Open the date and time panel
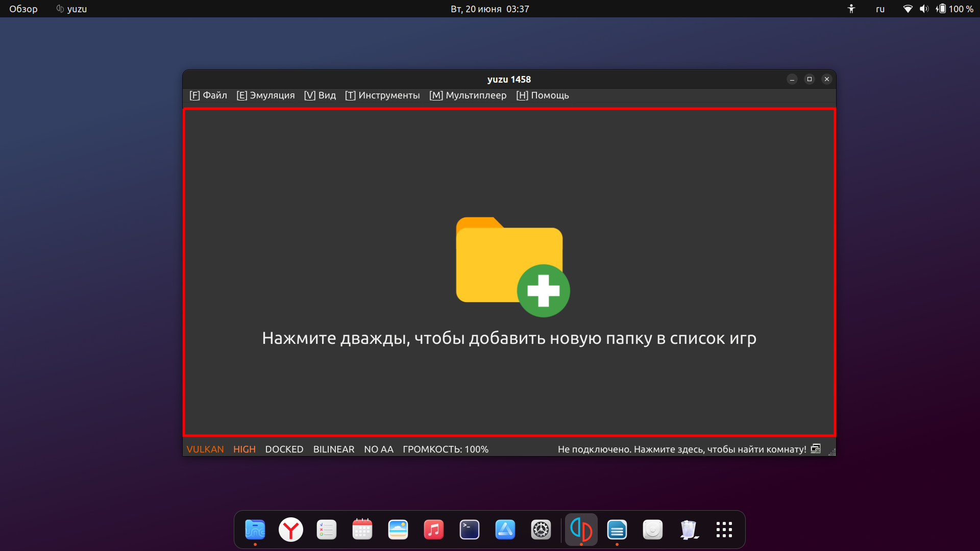This screenshot has width=980, height=551. point(490,9)
